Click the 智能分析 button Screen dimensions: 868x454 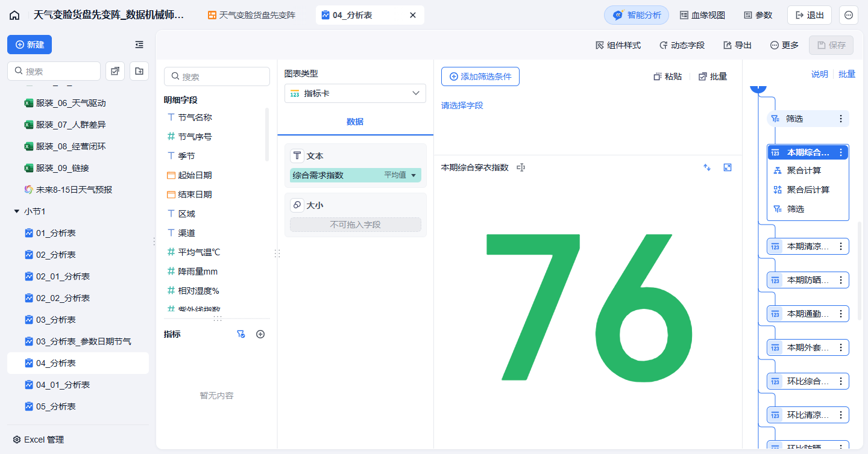click(637, 15)
